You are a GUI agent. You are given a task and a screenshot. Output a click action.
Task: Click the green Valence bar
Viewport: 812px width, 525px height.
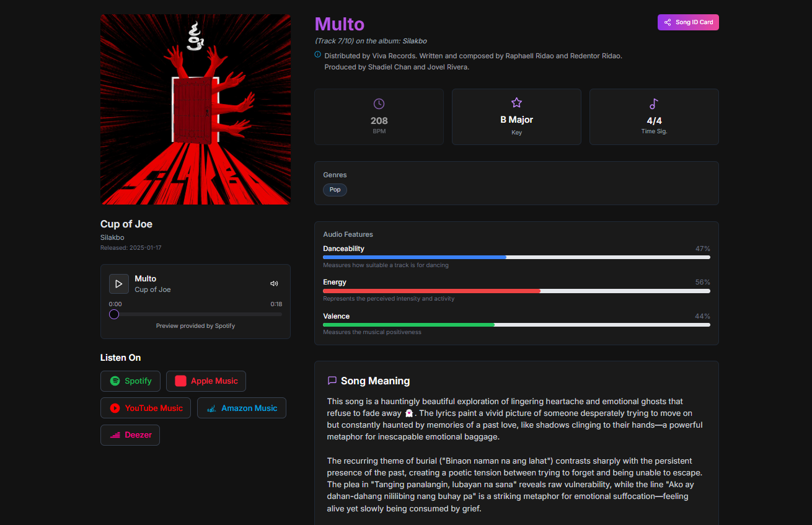pyautogui.click(x=408, y=324)
